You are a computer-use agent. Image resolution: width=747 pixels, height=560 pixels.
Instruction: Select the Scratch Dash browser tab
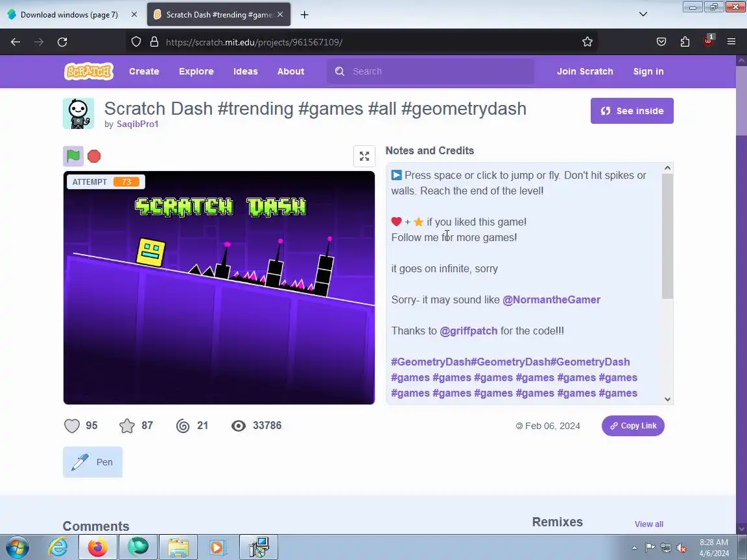(219, 15)
